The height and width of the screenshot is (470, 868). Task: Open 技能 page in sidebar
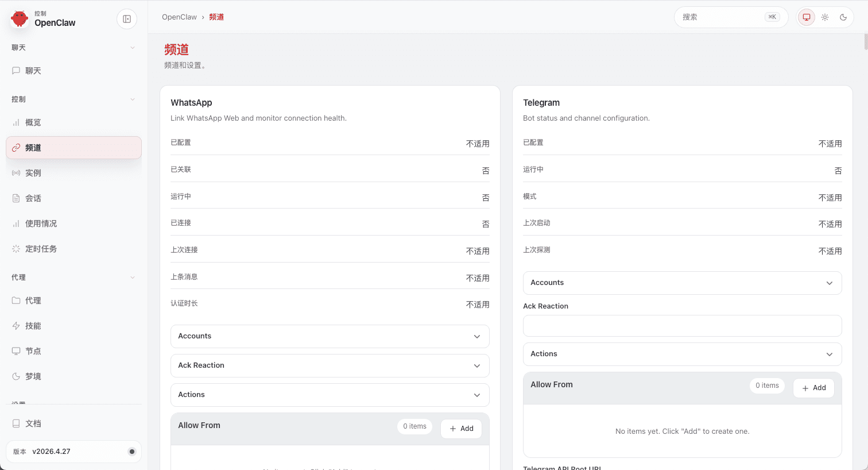click(73, 326)
